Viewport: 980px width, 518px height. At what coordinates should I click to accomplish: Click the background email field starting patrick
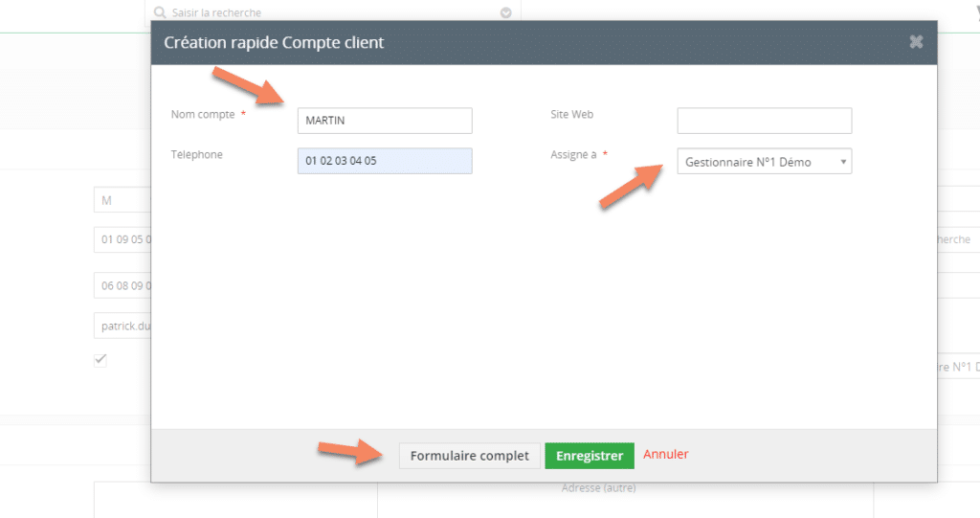[x=122, y=326]
